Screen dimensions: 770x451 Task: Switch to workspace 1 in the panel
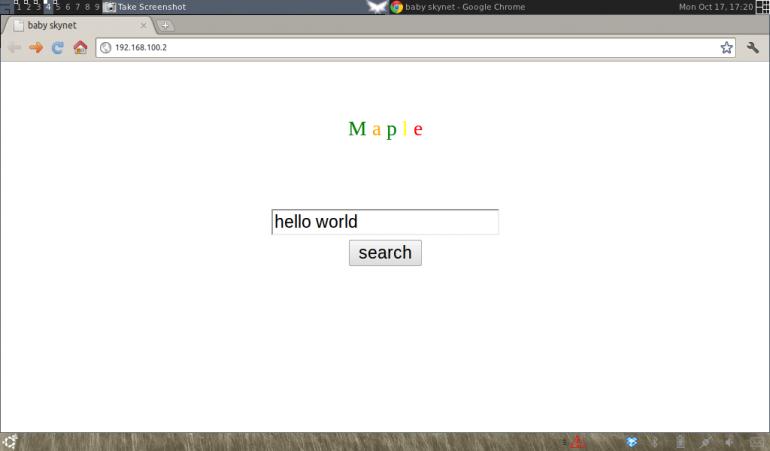pos(18,6)
